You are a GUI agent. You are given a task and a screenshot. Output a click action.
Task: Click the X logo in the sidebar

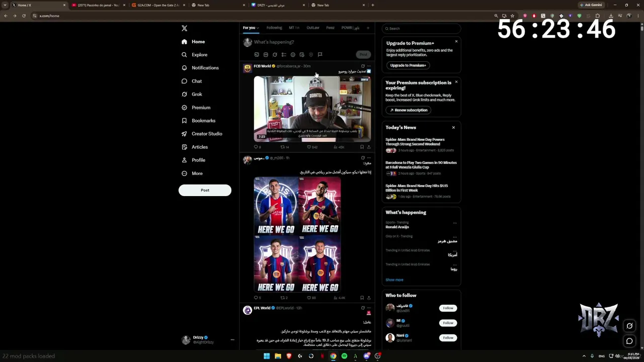184,29
